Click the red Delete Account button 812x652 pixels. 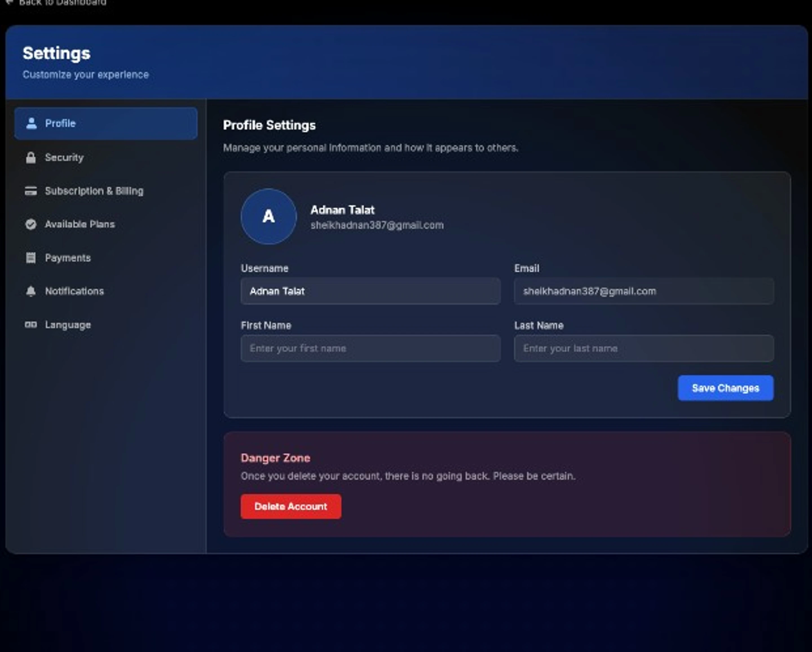point(291,506)
